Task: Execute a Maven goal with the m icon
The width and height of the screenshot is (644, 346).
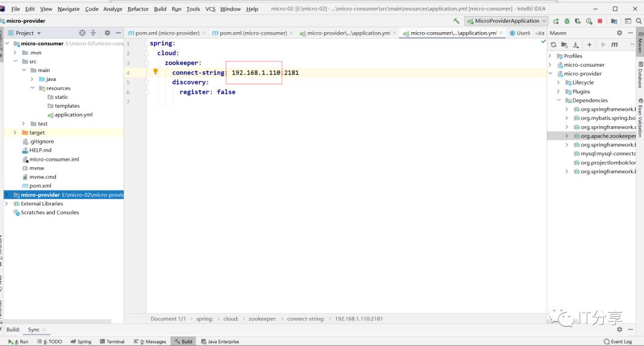Action: [614, 45]
